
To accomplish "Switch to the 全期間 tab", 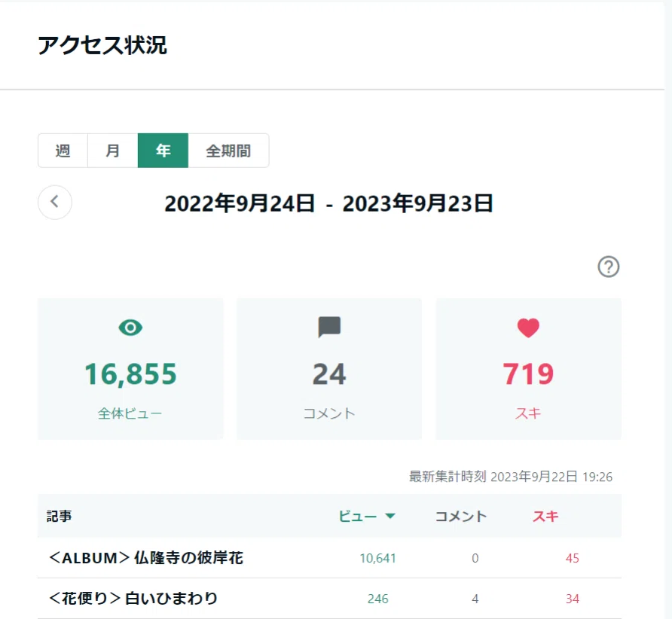I will 228,151.
